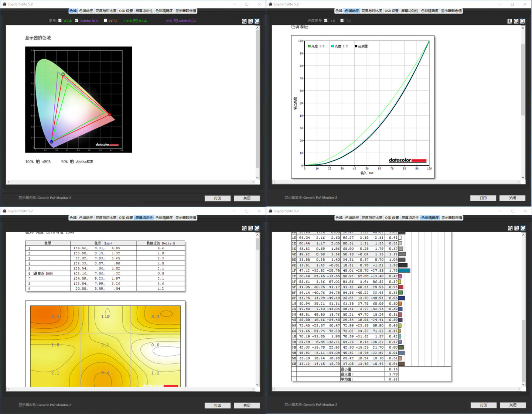Uncheck the sRGB reference checkbox
Image resolution: width=532 pixels, height=414 pixels.
click(x=60, y=21)
